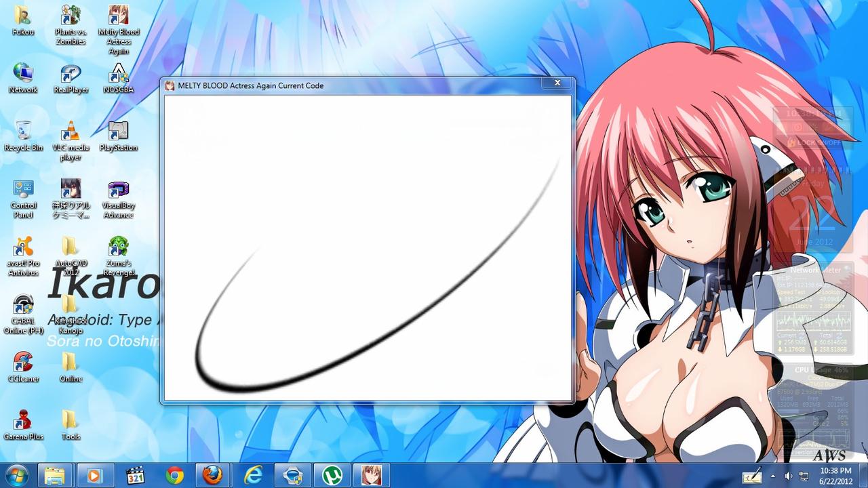Launch Google Chrome from the taskbar
The image size is (868, 488).
click(x=174, y=476)
